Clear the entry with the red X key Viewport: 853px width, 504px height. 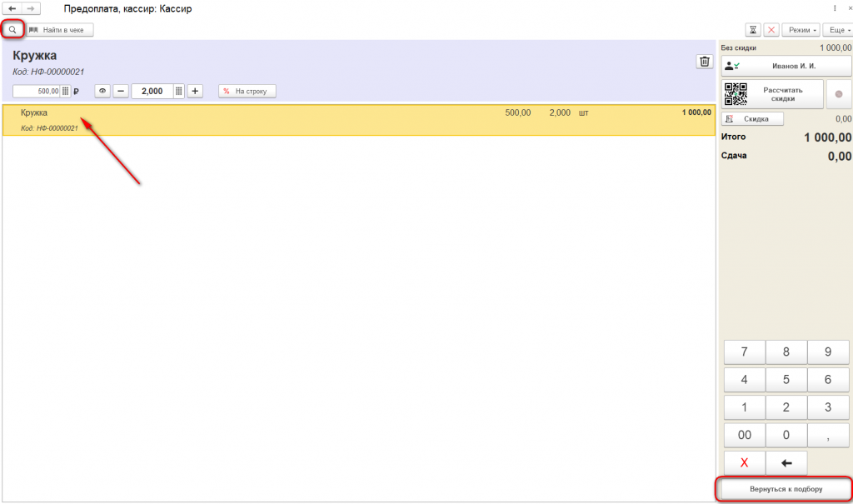pyautogui.click(x=744, y=462)
